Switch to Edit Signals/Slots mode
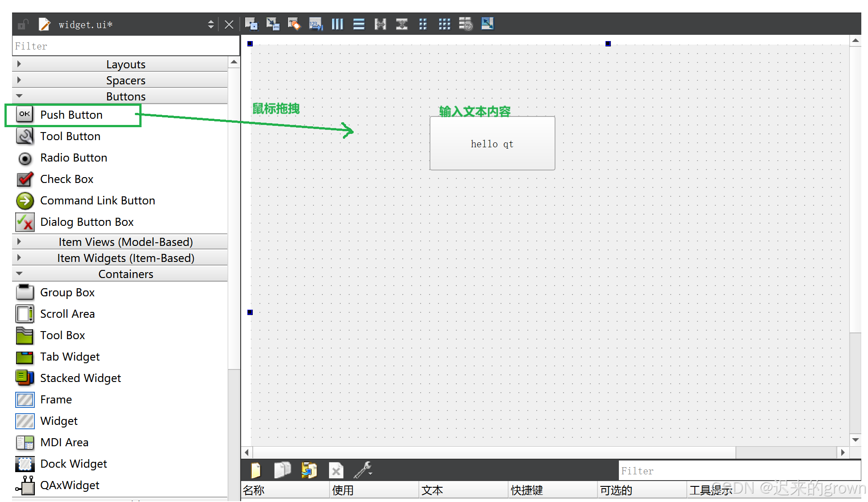This screenshot has height=502, width=868. 273,24
